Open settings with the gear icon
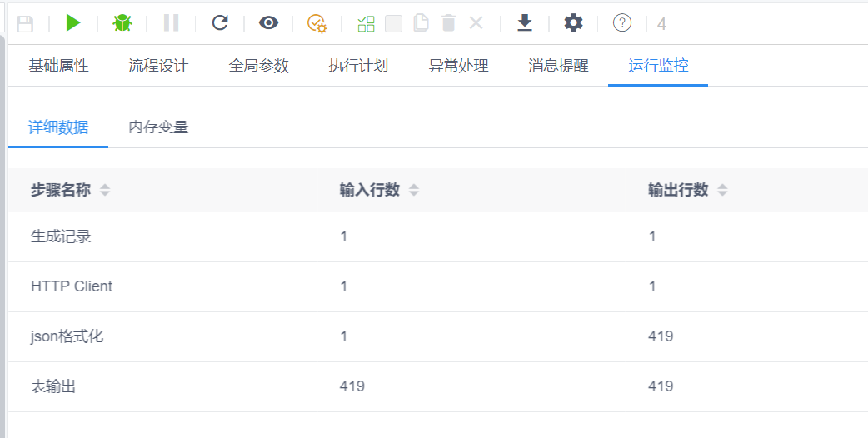The width and height of the screenshot is (868, 438). [x=573, y=22]
